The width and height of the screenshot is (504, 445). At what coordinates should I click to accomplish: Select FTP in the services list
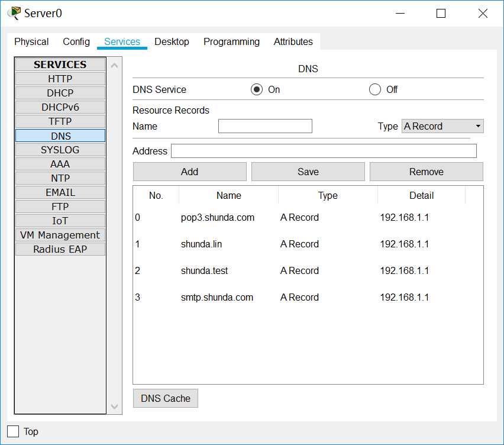tap(60, 207)
